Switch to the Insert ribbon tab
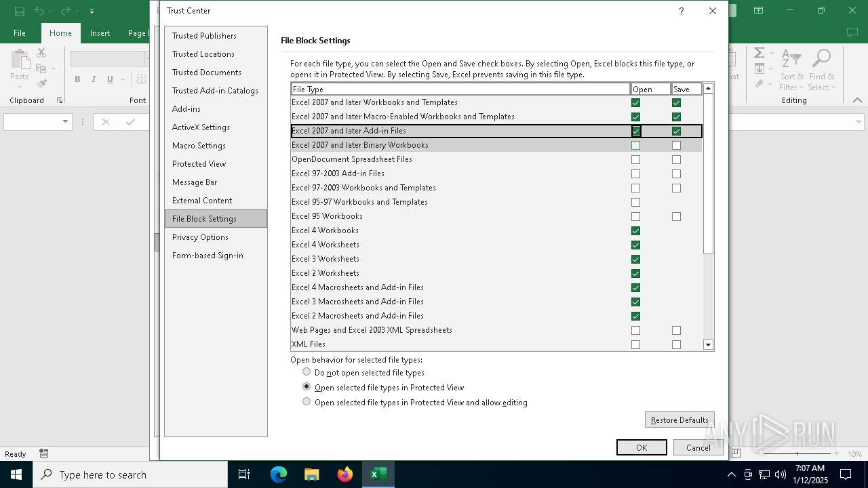Image resolution: width=868 pixels, height=488 pixels. point(100,33)
